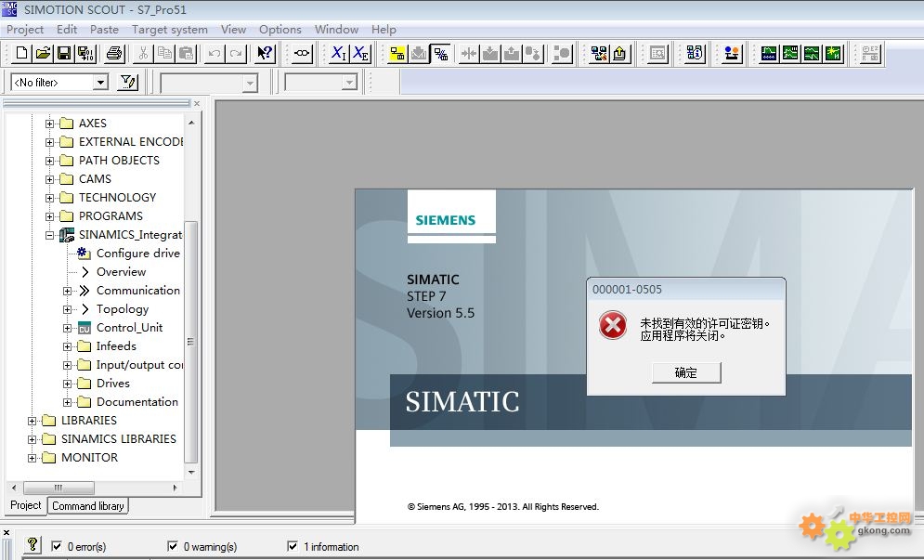Select the Documentation folder in tree
924x560 pixels.
tap(137, 402)
